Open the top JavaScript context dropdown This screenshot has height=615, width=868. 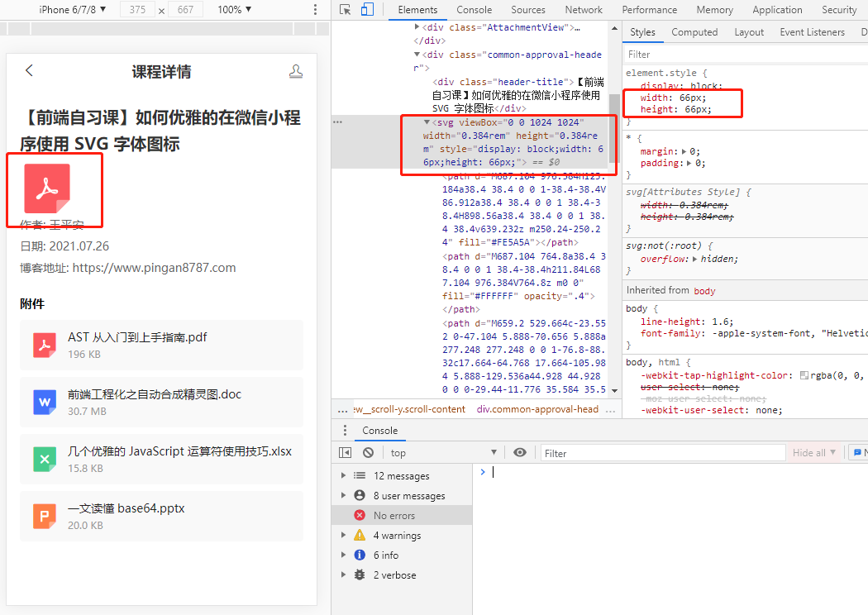[443, 453]
